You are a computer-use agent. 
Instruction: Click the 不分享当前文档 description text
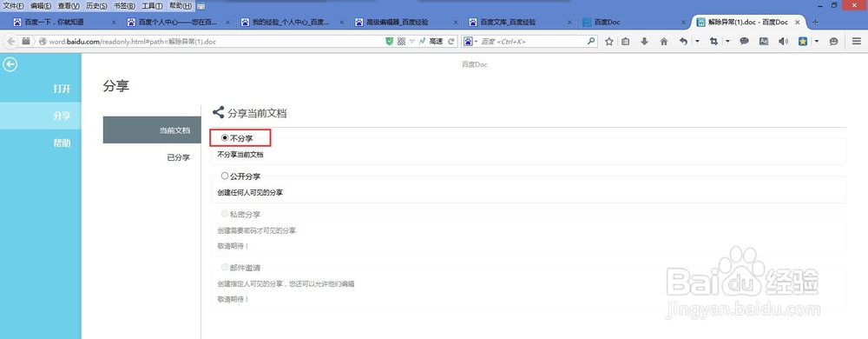click(x=240, y=155)
